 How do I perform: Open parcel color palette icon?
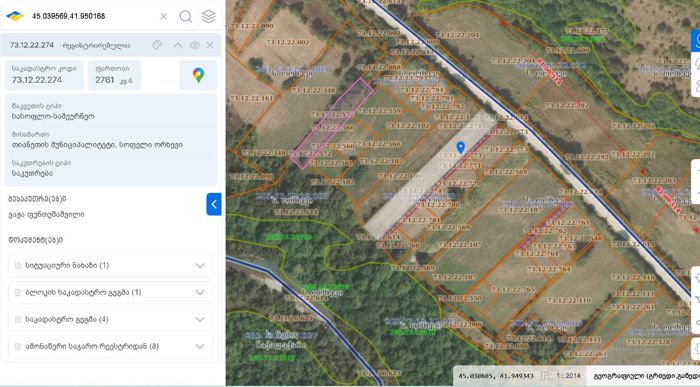coord(157,45)
